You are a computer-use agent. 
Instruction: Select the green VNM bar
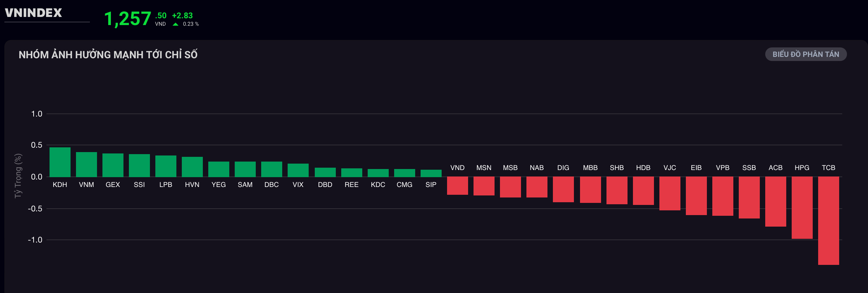coord(86,164)
